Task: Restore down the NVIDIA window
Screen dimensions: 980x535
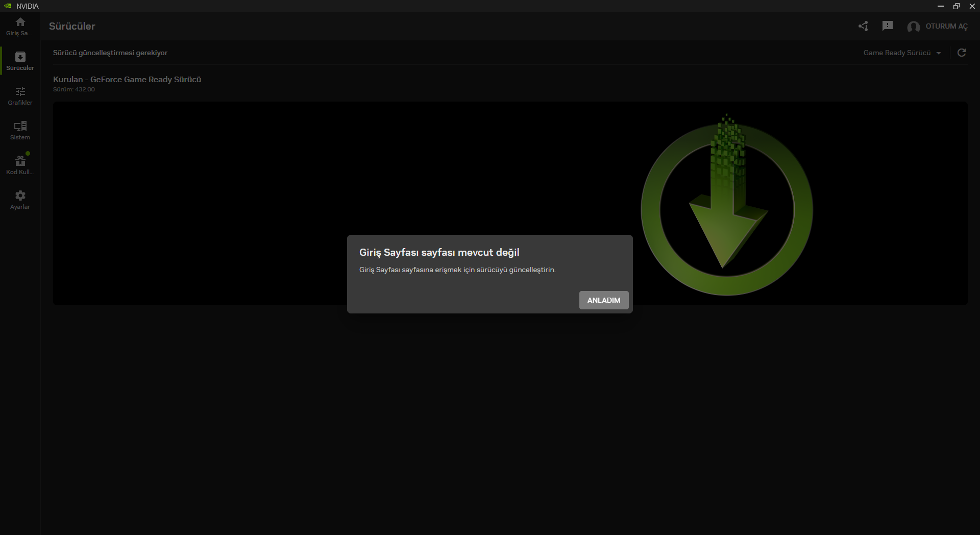Action: tap(957, 6)
